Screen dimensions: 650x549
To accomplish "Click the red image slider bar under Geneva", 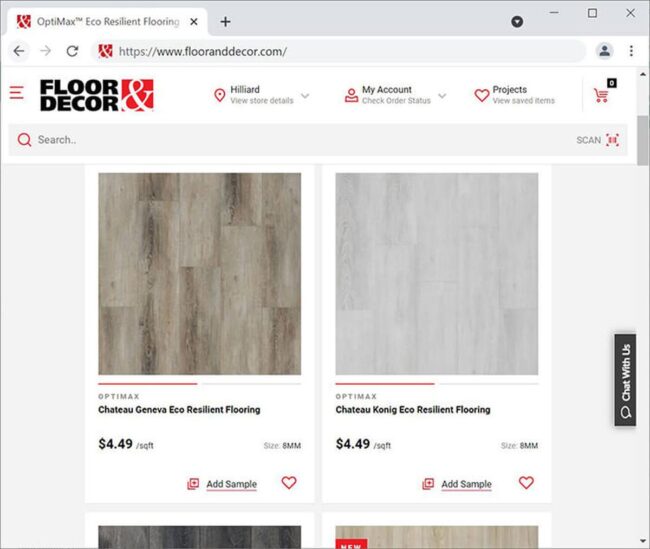I will point(148,384).
